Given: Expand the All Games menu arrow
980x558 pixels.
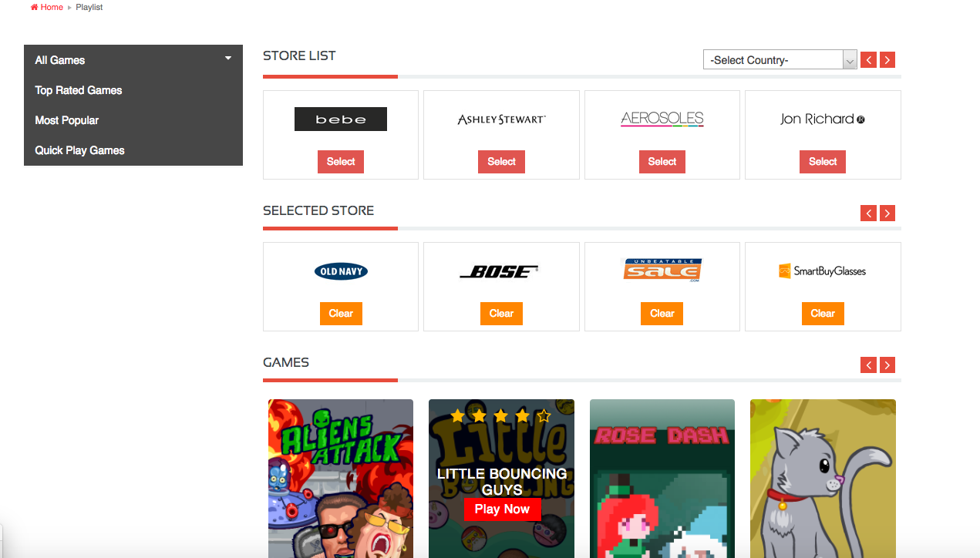Looking at the screenshot, I should (x=228, y=58).
